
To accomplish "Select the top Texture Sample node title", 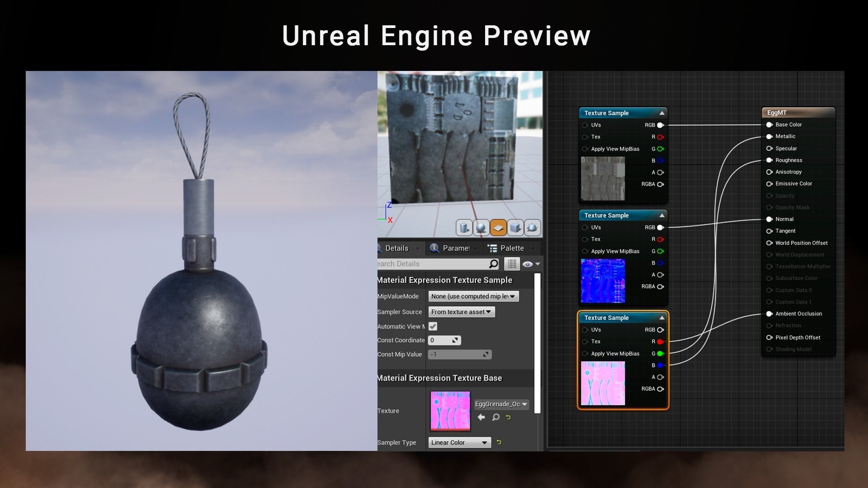I will 606,113.
